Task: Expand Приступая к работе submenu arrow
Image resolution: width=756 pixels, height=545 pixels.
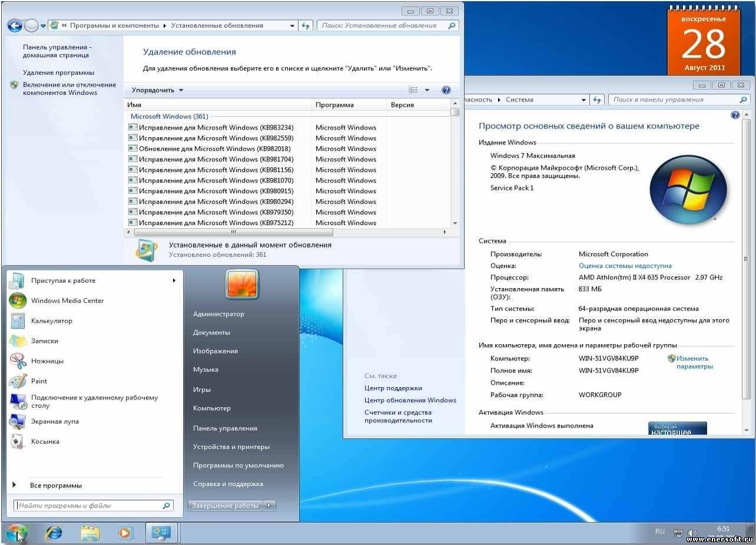Action: coord(174,280)
